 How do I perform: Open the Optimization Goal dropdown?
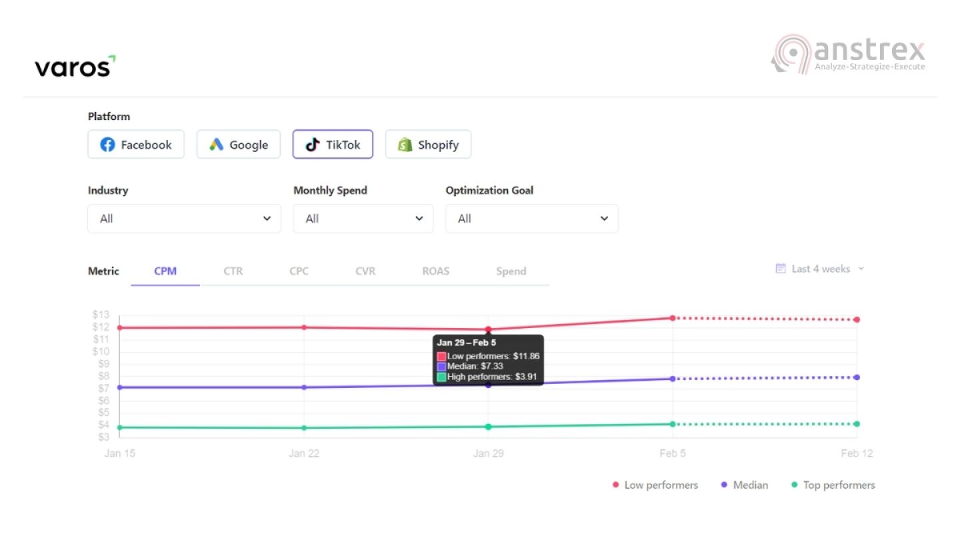(531, 219)
